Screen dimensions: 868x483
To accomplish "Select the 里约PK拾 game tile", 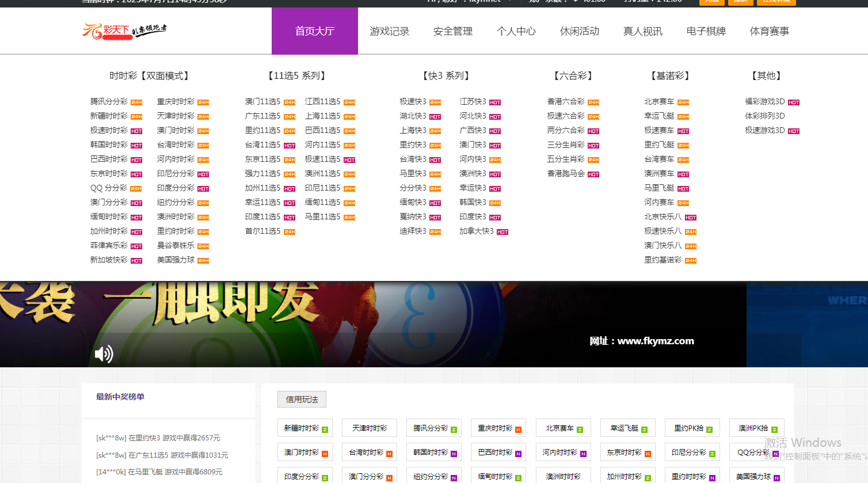I will [x=692, y=428].
